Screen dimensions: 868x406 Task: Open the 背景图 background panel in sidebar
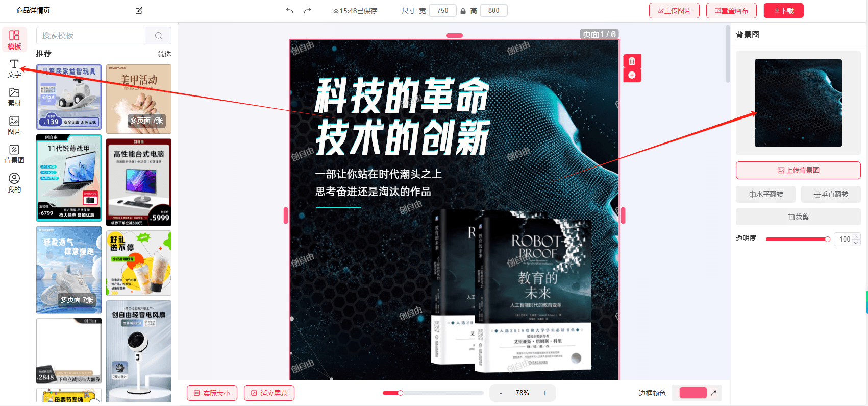14,154
